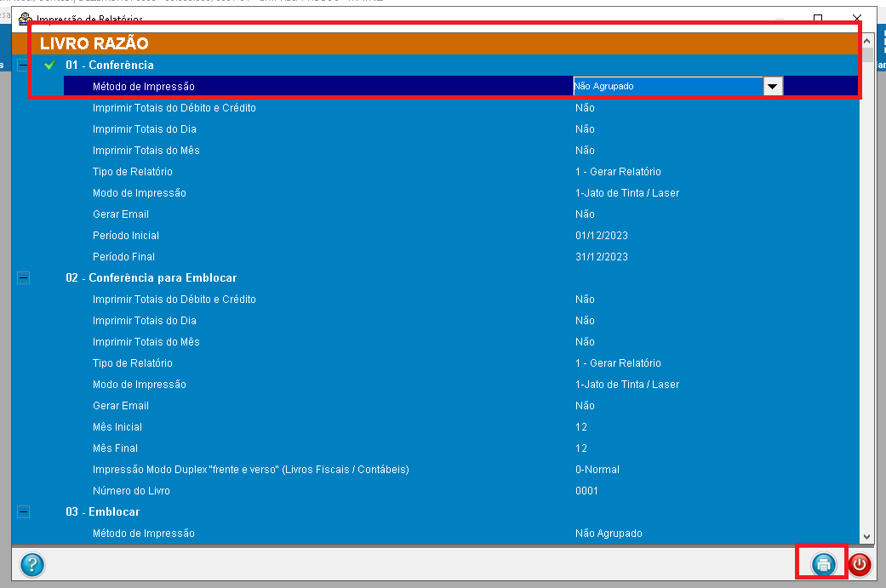
Task: Click Imprimir Totais do Mês under 01 - Conferência
Action: click(x=146, y=151)
